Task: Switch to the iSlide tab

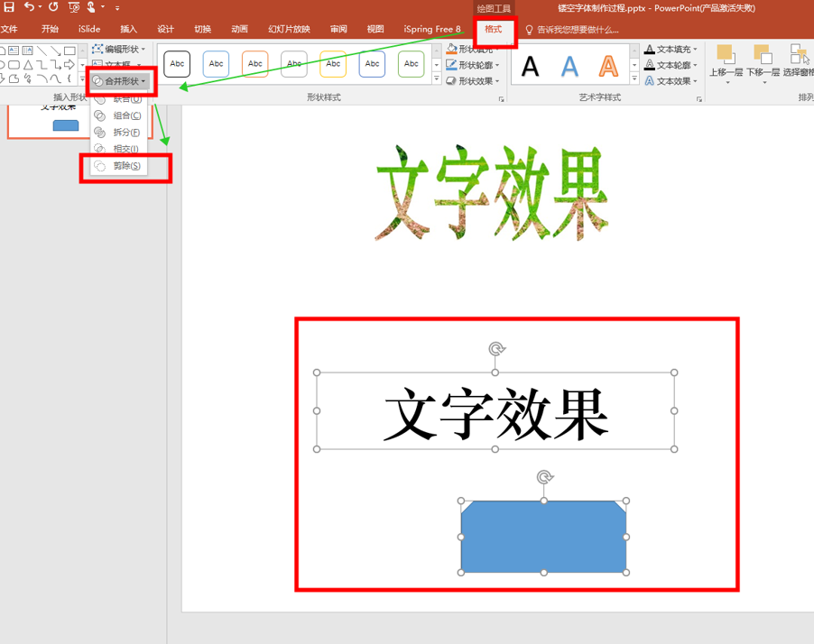Action: coord(89,29)
